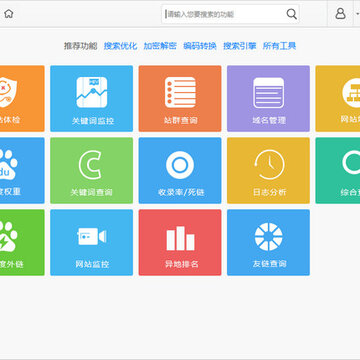Switch to the 加密解密 tab
360x360 pixels.
pos(160,46)
